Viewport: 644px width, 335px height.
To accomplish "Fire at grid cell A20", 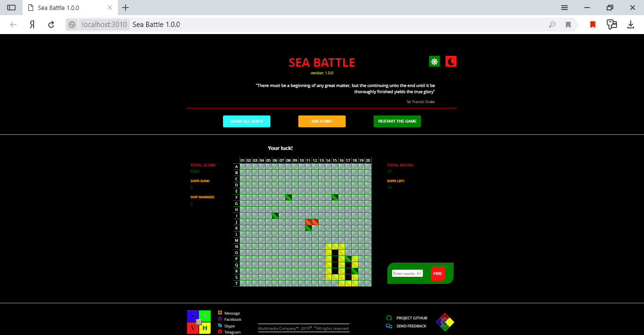I will coord(368,167).
